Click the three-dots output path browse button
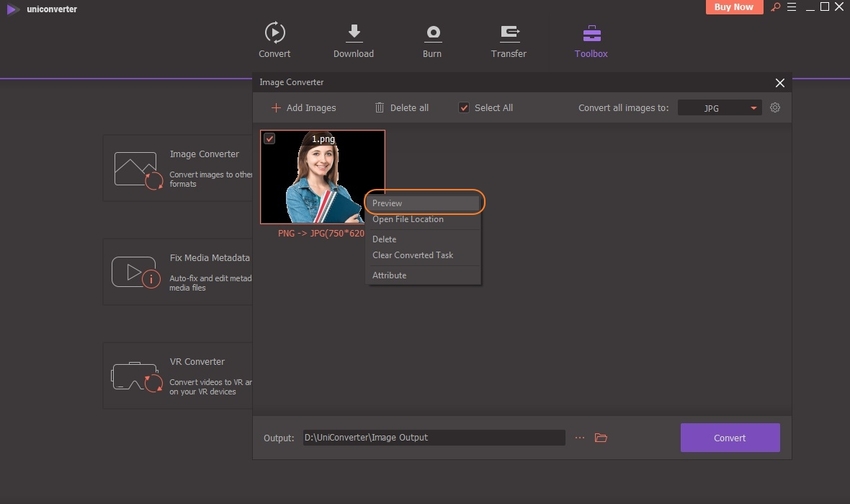850x504 pixels. click(x=579, y=438)
